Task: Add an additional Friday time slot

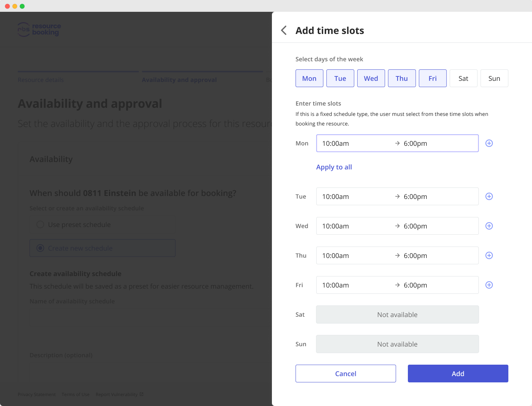Action: click(x=489, y=285)
